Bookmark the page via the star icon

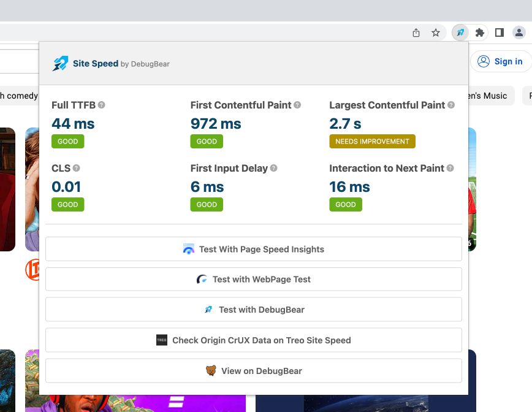pos(435,32)
